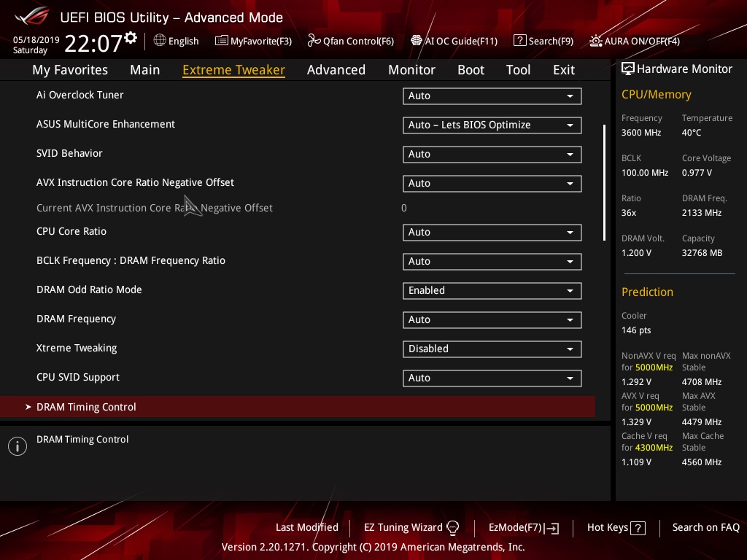Click the 22:07 clock display
The image size is (747, 560).
pyautogui.click(x=93, y=43)
